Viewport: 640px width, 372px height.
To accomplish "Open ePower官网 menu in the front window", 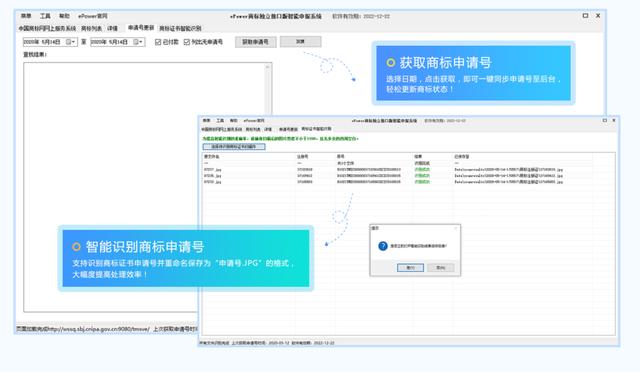I will click(x=254, y=120).
